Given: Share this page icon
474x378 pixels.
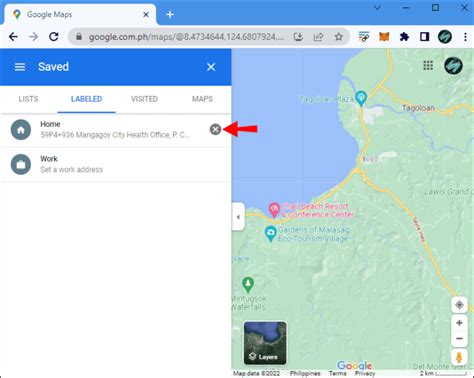Looking at the screenshot, I should (x=318, y=37).
